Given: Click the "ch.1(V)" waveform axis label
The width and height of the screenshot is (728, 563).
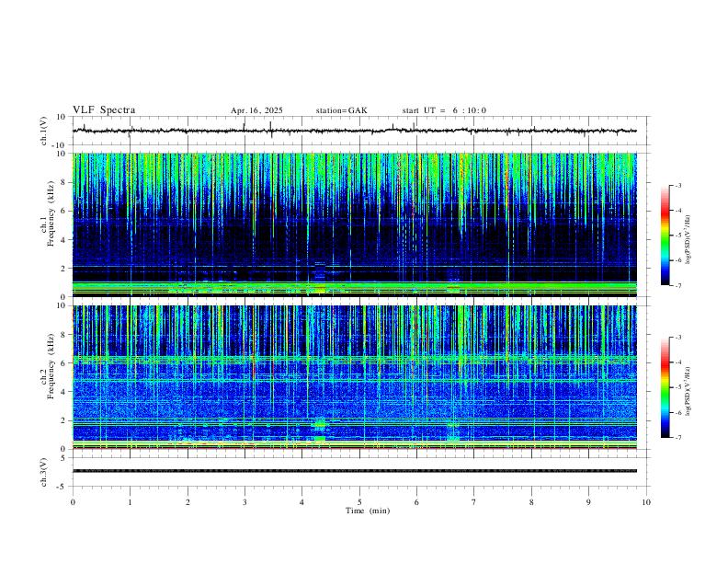Looking at the screenshot, I should (x=44, y=131).
